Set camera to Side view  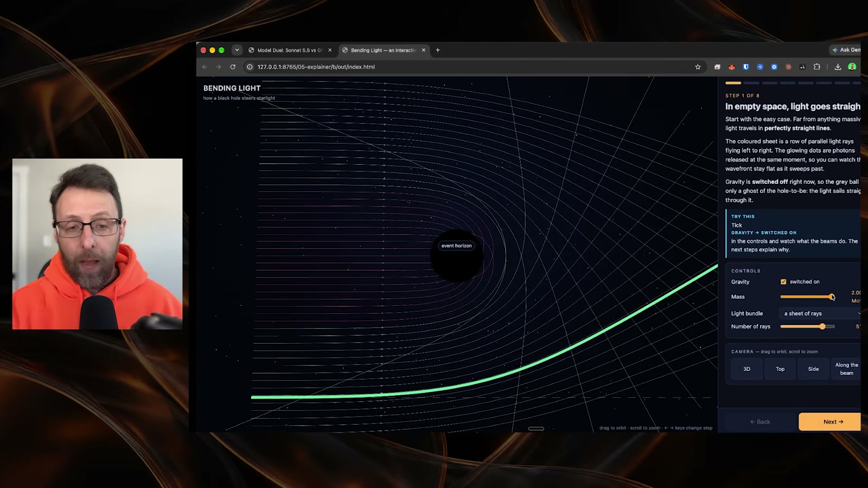click(813, 369)
